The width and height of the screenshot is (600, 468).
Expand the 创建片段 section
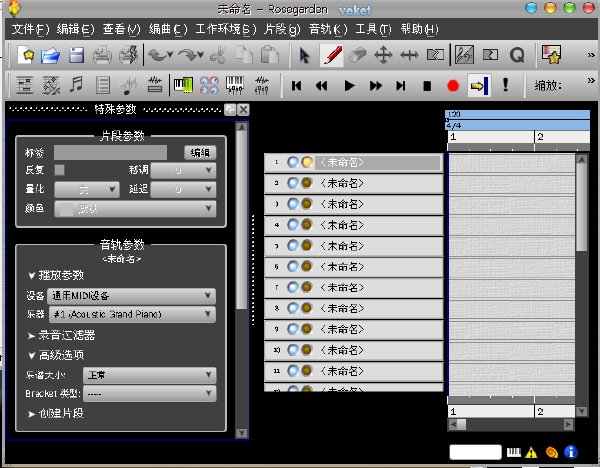56,413
